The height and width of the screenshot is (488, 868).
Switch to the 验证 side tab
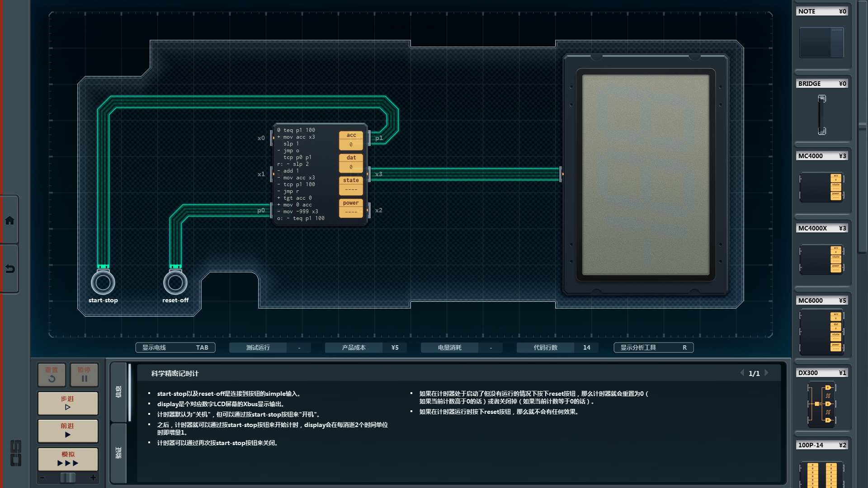coord(118,452)
